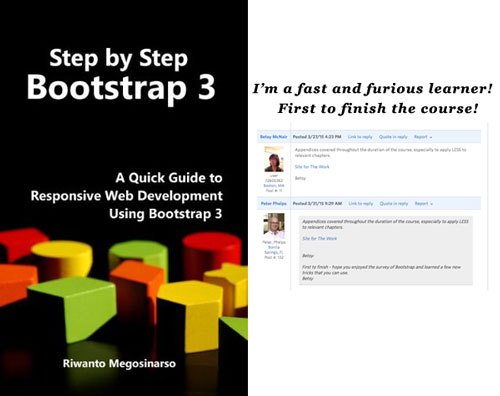Click the 'Boston, MA' location link
The height and width of the screenshot is (396, 500).
274,186
